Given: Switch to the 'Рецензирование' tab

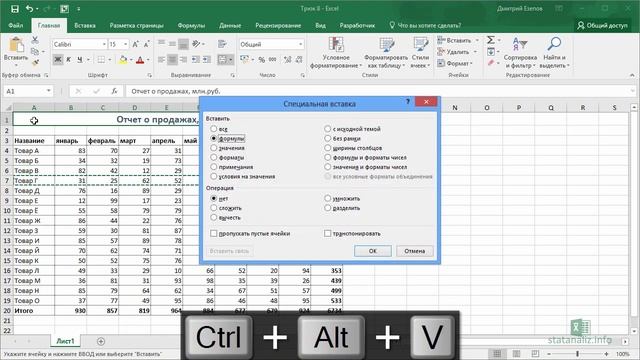Looking at the screenshot, I should tap(278, 25).
